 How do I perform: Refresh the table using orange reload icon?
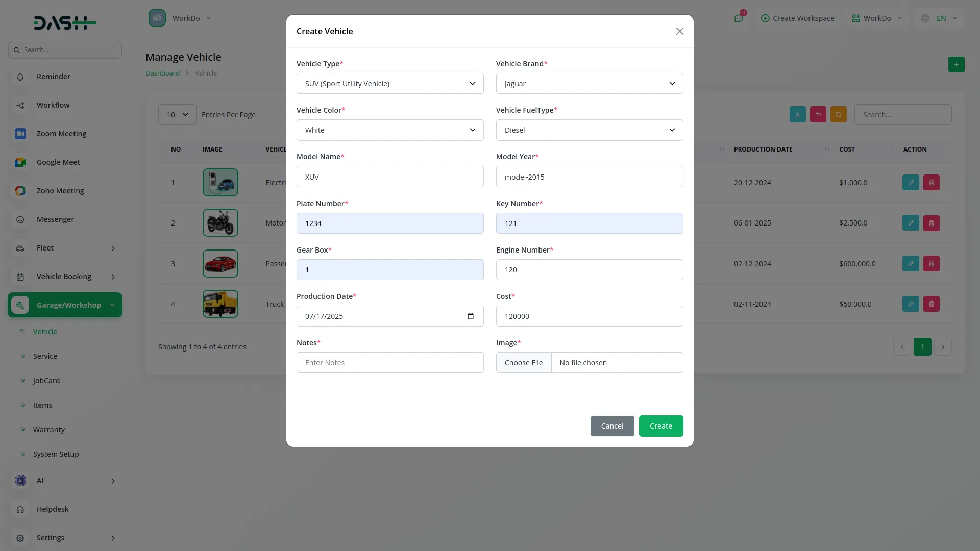(x=839, y=114)
